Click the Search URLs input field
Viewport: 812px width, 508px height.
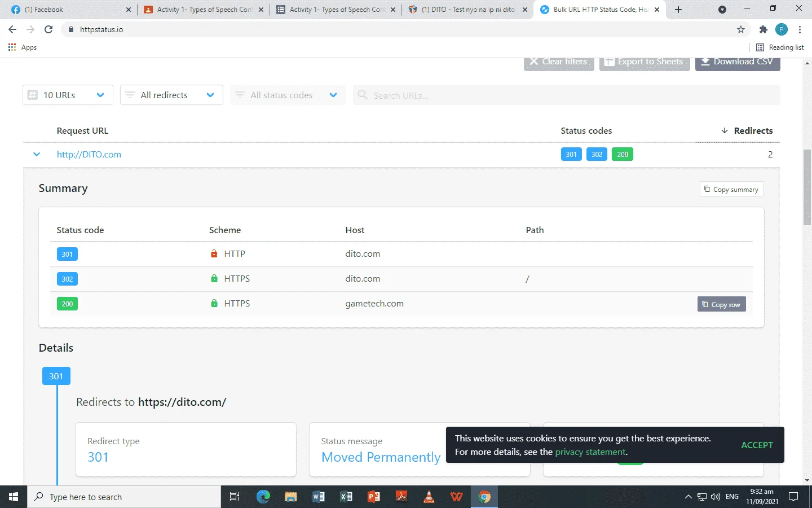(567, 95)
